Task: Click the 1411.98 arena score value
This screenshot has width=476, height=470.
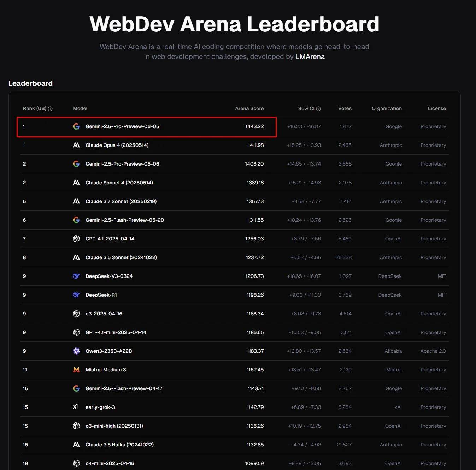Action: [x=255, y=145]
